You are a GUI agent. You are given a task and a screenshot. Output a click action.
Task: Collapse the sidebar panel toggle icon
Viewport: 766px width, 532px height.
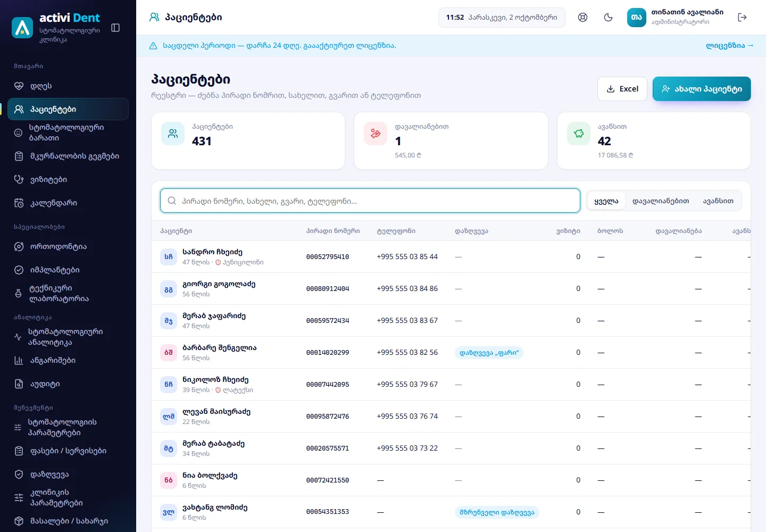point(115,28)
